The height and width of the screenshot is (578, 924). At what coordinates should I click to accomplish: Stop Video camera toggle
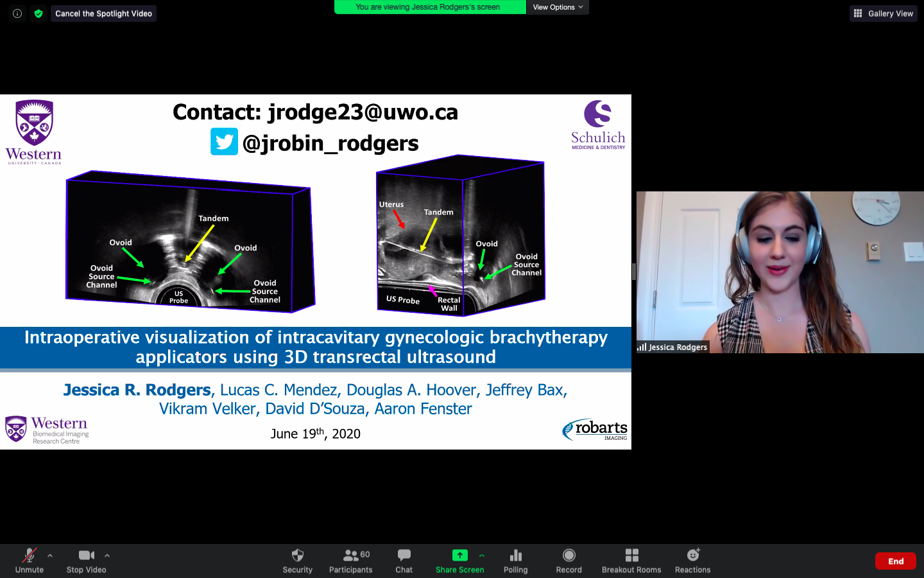[x=86, y=560]
